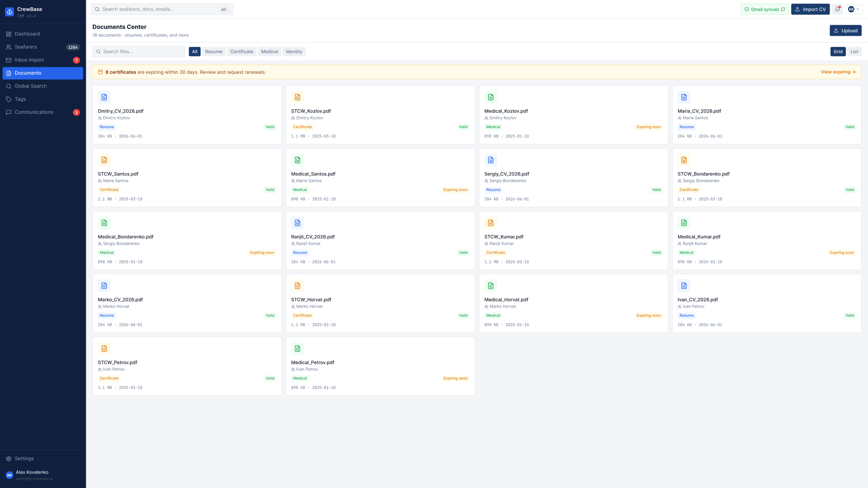Click the Medical_Santos.pdf file icon
Viewport: 868px width, 488px height.
pos(297,160)
